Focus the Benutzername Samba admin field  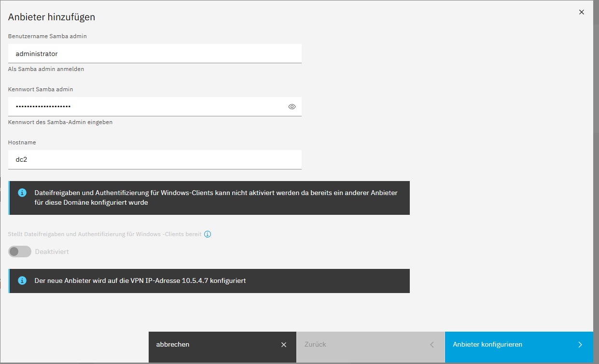pos(154,54)
